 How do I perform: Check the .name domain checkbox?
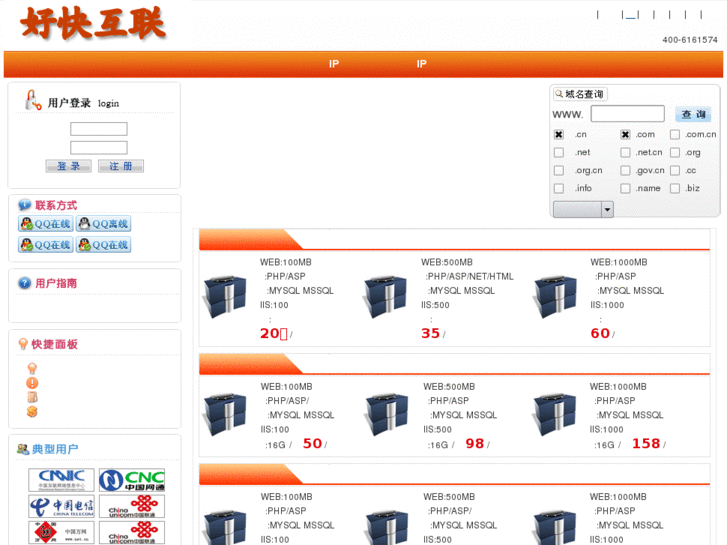(625, 188)
